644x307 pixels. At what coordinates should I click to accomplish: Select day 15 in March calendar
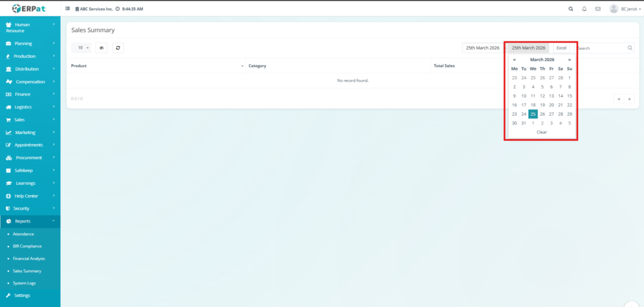[x=569, y=96]
